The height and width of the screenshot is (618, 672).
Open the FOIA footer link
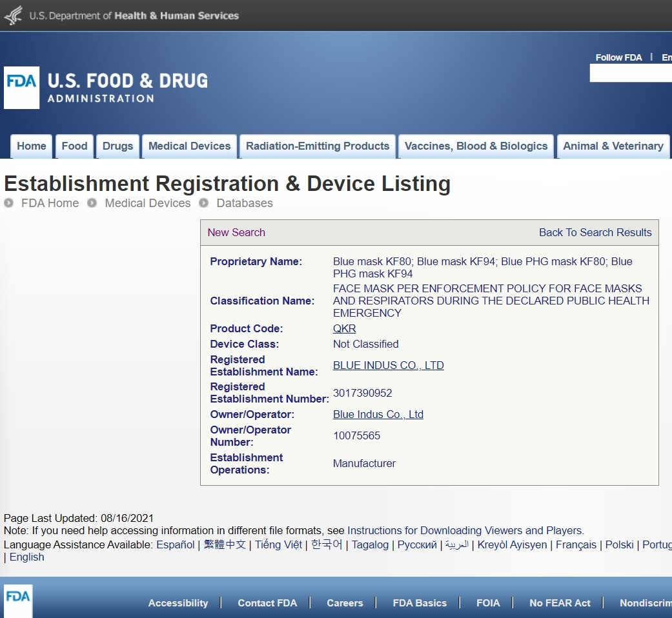point(488,603)
